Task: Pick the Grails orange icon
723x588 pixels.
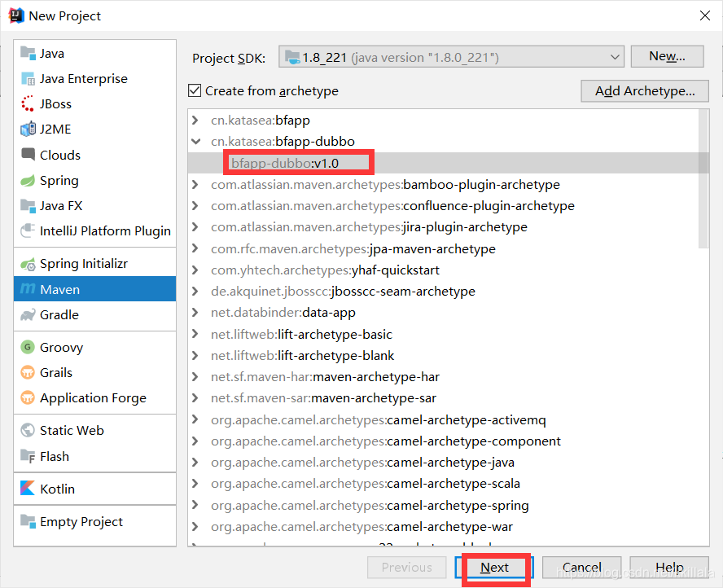Action: pyautogui.click(x=28, y=372)
